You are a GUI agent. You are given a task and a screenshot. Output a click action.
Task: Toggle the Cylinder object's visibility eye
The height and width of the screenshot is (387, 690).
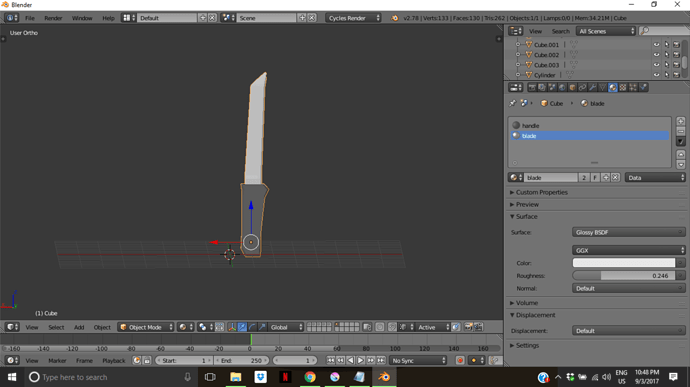point(656,75)
